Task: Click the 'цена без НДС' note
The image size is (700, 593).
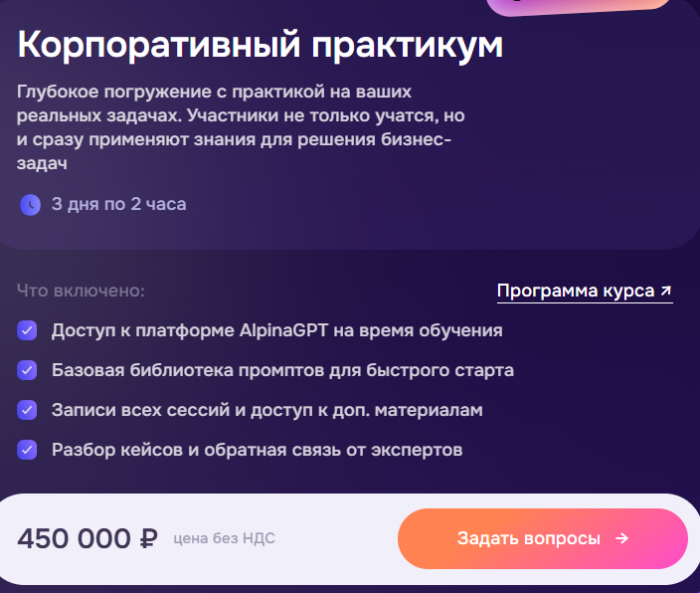Action: click(x=224, y=539)
